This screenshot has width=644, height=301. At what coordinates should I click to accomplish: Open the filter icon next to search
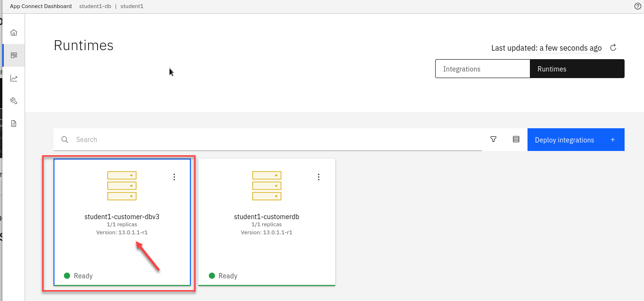click(493, 140)
